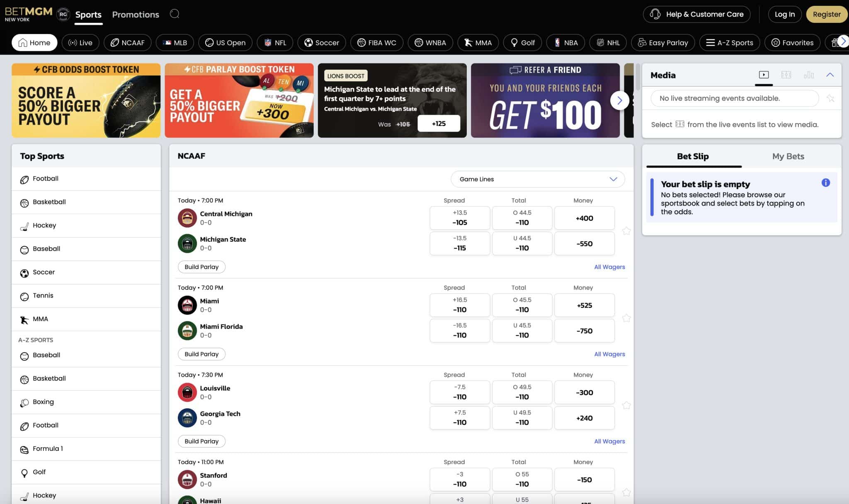
Task: Open the field view icon in Media panel
Action: click(786, 75)
